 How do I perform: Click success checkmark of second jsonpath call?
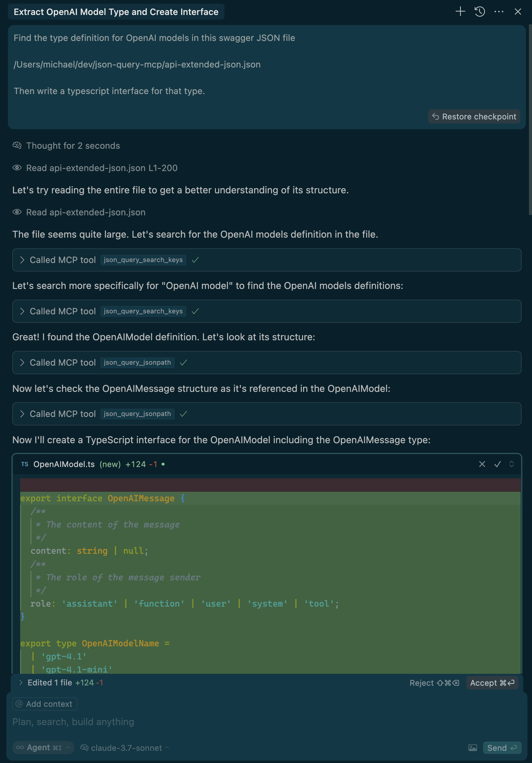click(x=184, y=414)
